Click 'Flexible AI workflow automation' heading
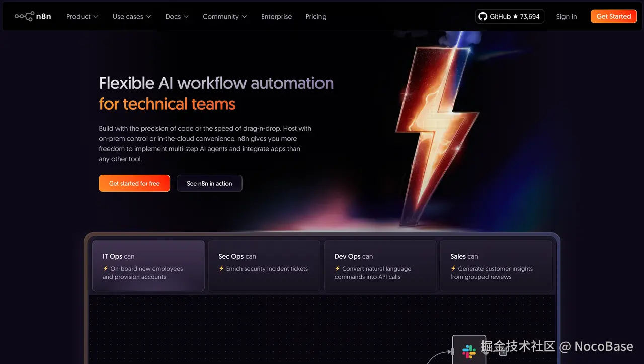The width and height of the screenshot is (644, 364). coord(216,83)
